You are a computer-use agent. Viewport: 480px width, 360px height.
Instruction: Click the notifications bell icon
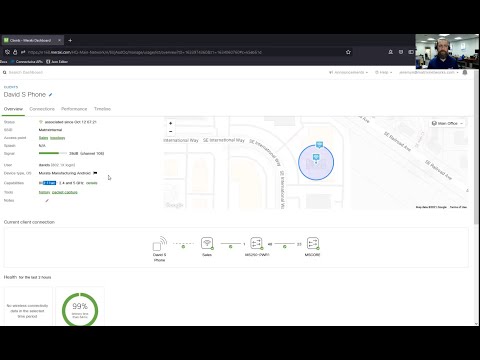(x=465, y=72)
